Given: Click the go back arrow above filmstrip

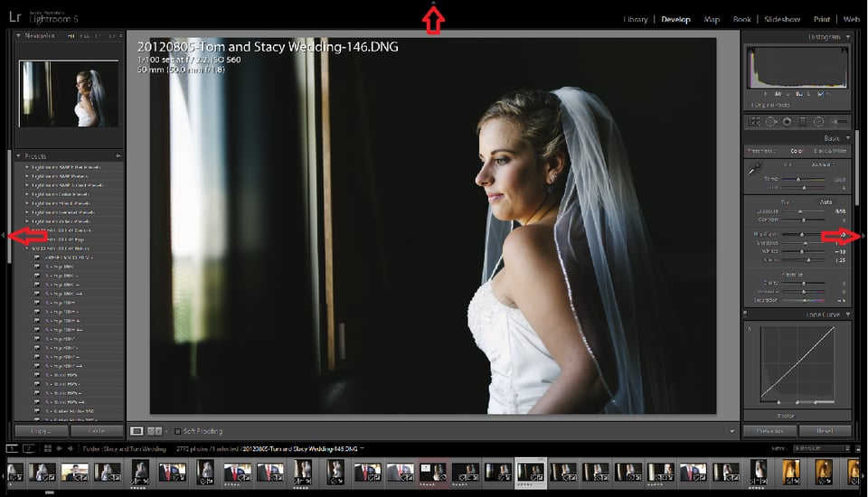Looking at the screenshot, I should pyautogui.click(x=60, y=449).
